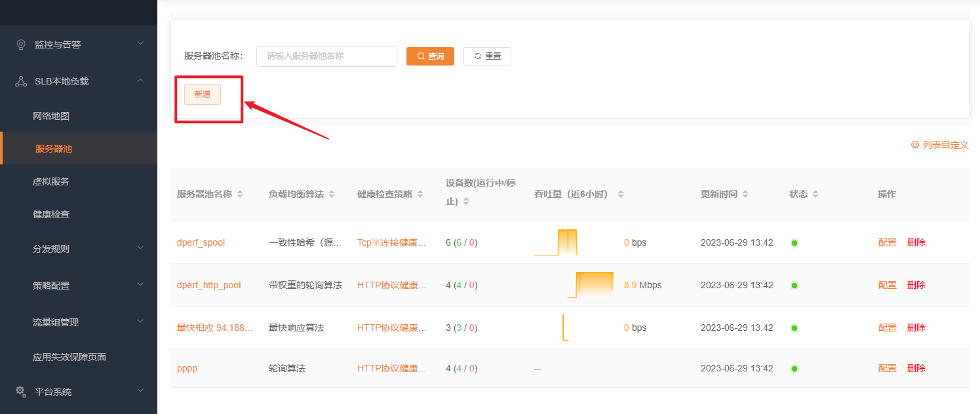Click the 新增 button to add pool

tap(203, 94)
